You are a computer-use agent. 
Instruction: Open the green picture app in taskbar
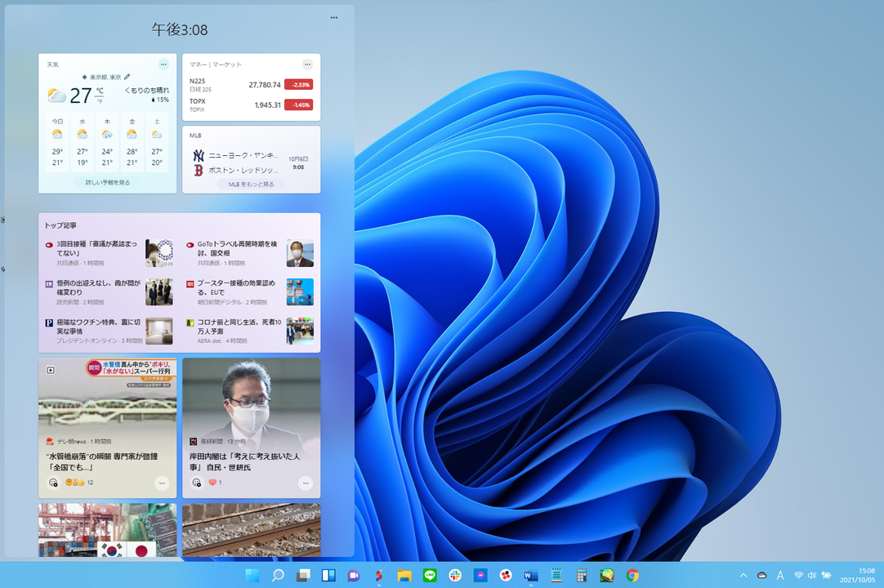(606, 575)
